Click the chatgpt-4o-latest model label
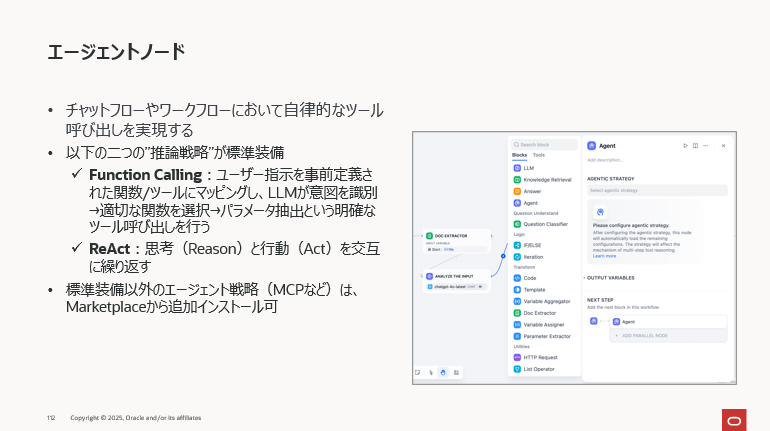Image resolution: width=770 pixels, height=431 pixels. (450, 287)
